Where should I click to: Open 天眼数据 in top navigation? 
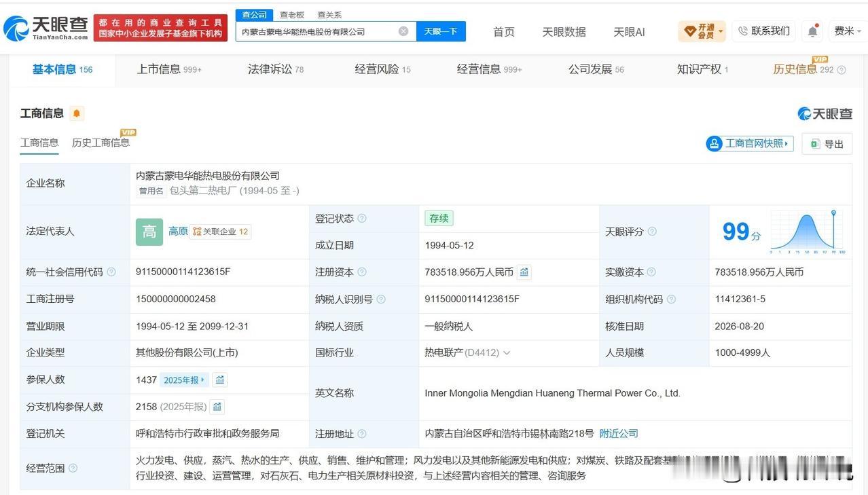click(x=564, y=32)
